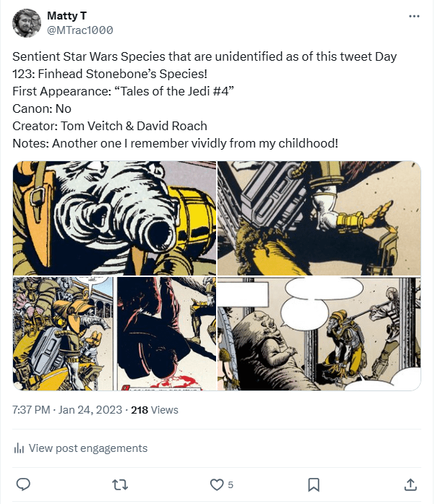The height and width of the screenshot is (504, 435).
Task: Click the "Notes: Another one I remember" text line
Action: [175, 143]
